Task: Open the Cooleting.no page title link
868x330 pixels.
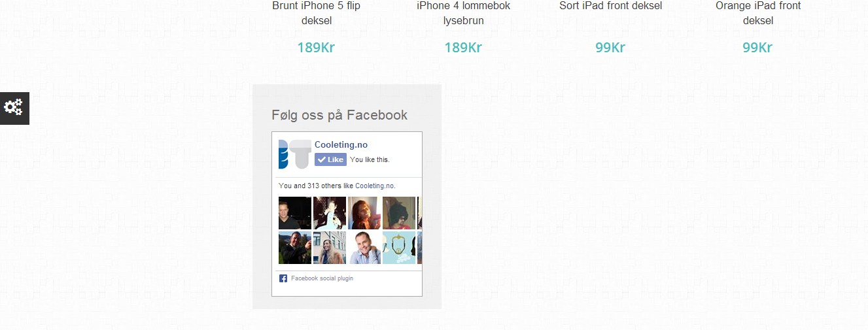Action: point(341,145)
